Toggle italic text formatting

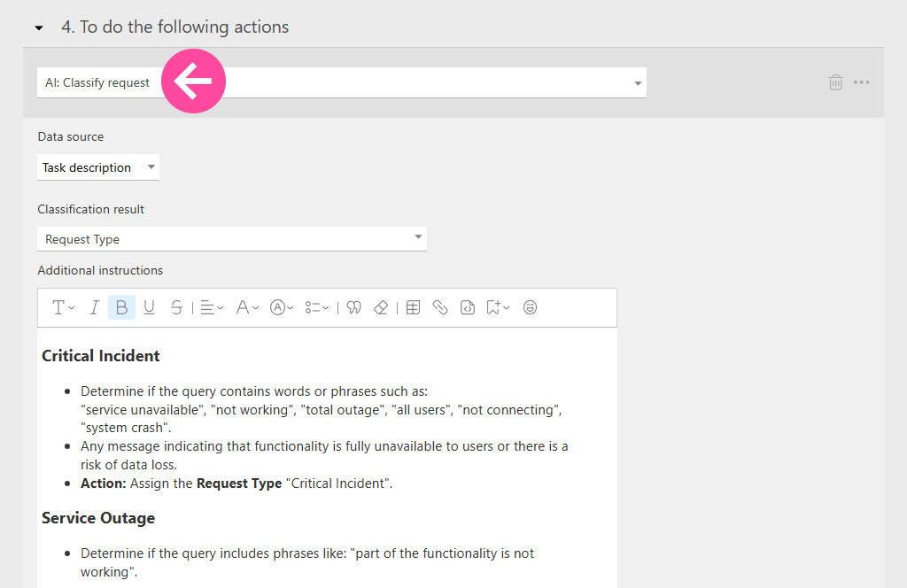pos(94,307)
